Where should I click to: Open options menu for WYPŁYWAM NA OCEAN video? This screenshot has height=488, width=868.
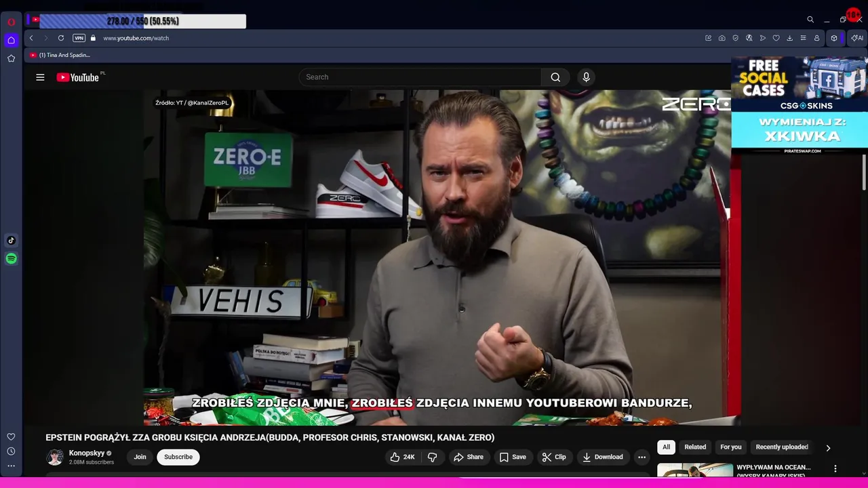[835, 468]
